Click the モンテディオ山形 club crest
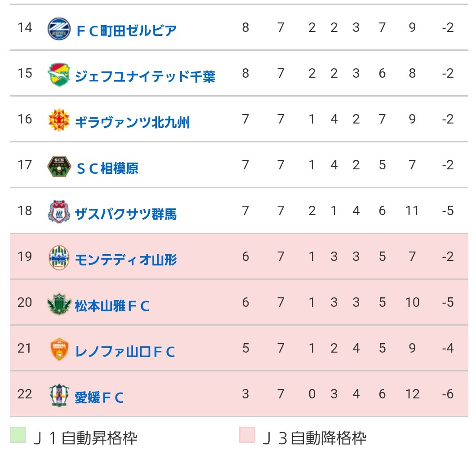This screenshot has width=476, height=455. pyautogui.click(x=59, y=258)
